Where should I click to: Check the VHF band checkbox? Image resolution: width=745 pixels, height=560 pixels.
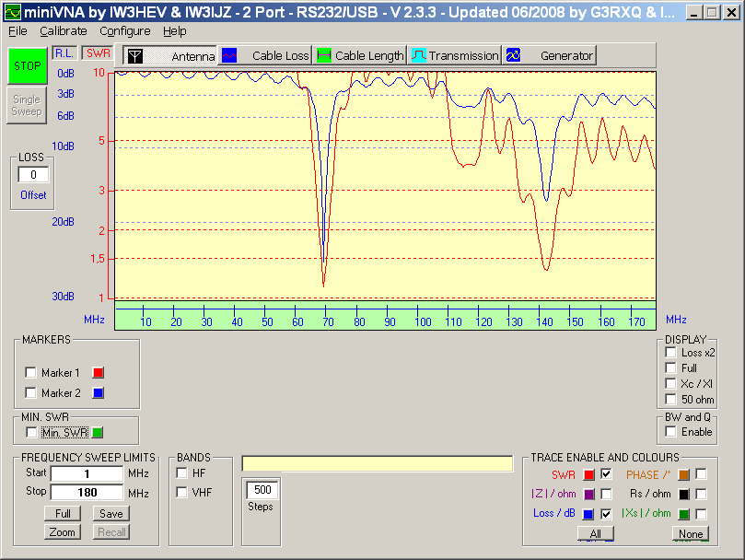pyautogui.click(x=181, y=492)
